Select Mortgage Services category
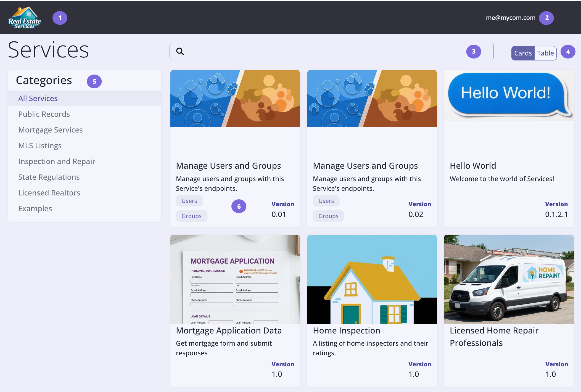This screenshot has width=581, height=392. point(51,130)
